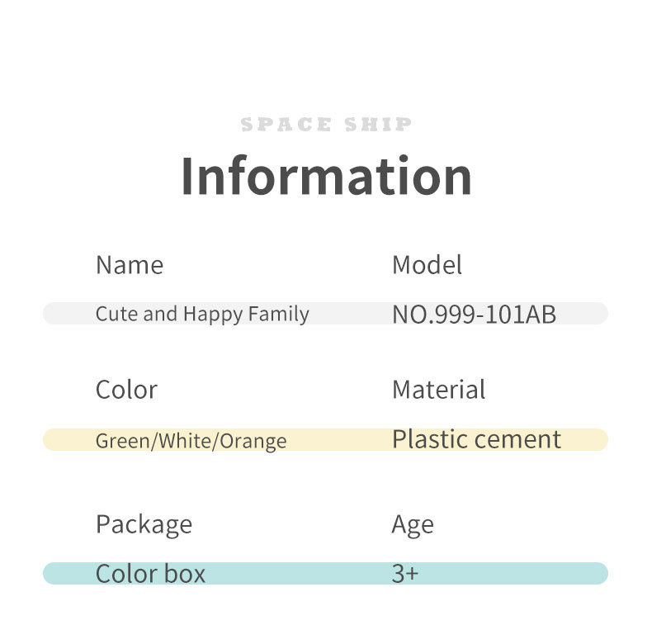The image size is (652, 644).
Task: Click the word Orange in the color list
Action: click(x=253, y=441)
